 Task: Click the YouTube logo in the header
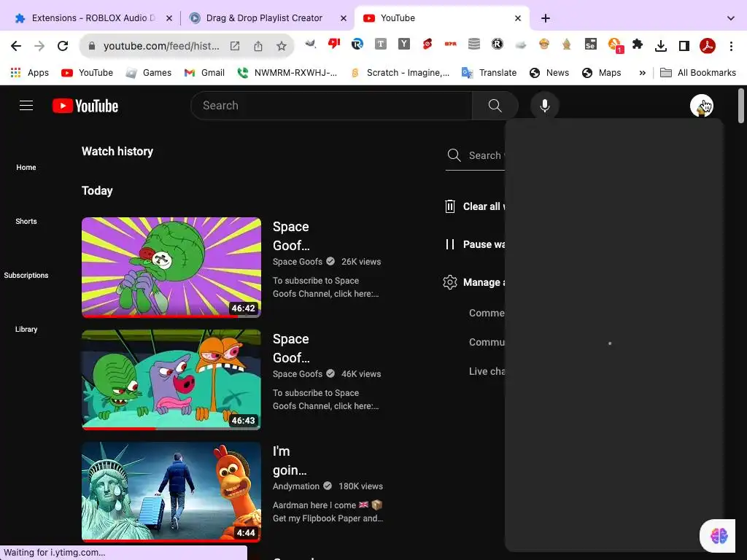click(85, 106)
